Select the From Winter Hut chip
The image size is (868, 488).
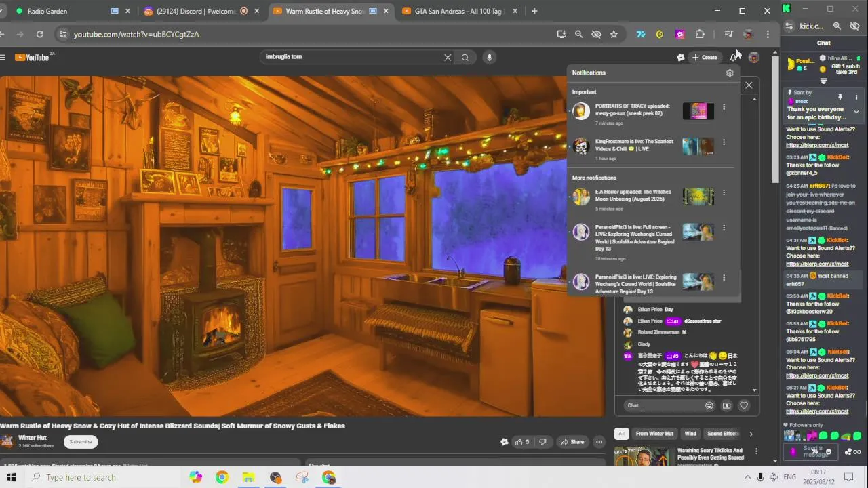654,434
